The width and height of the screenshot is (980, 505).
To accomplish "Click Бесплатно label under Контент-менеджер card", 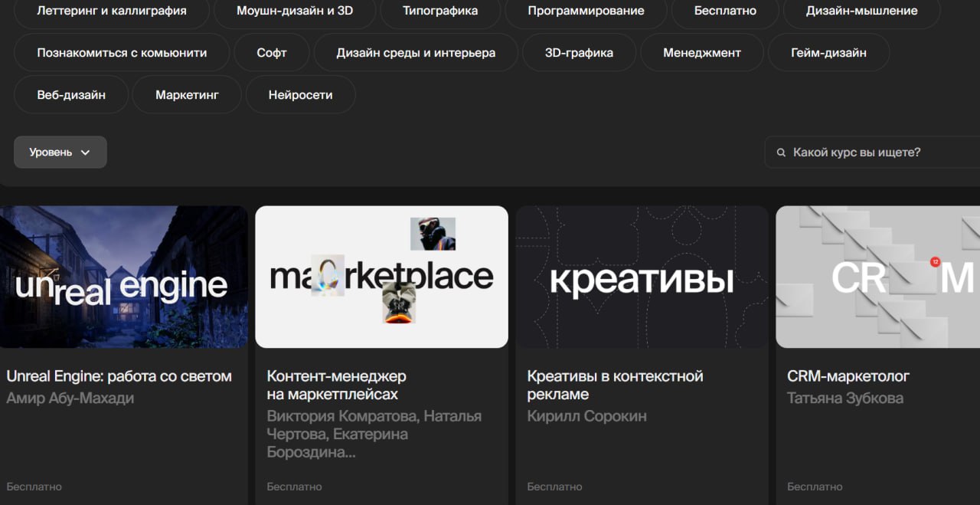I will point(294,487).
